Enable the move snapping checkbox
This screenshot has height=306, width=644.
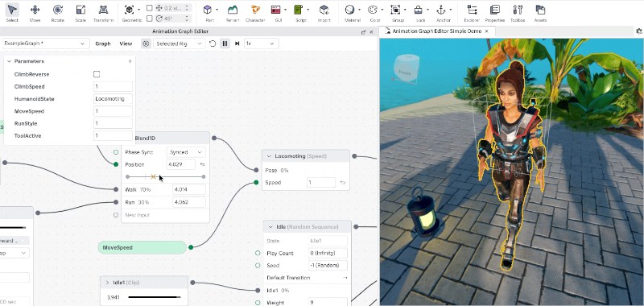coord(150,8)
